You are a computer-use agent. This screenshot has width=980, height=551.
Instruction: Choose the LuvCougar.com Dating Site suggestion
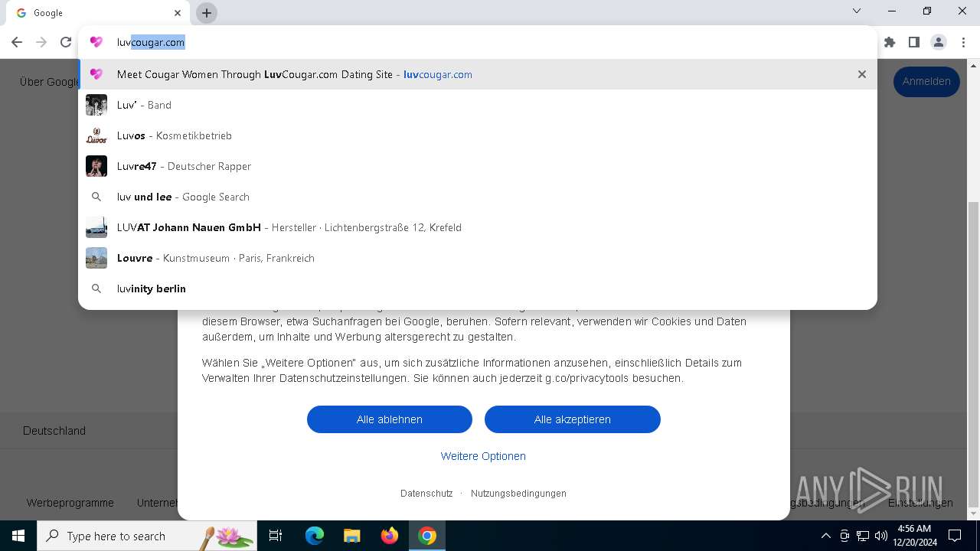point(478,74)
